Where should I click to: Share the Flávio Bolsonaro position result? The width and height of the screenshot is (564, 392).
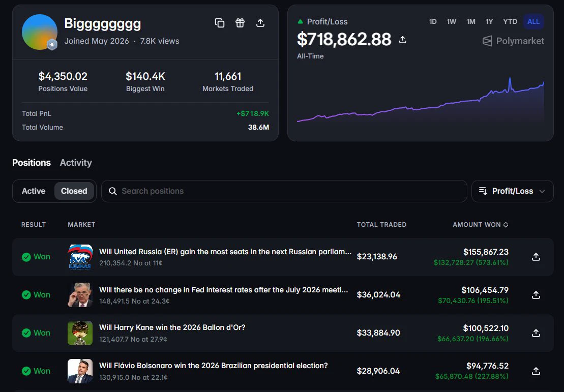[536, 371]
